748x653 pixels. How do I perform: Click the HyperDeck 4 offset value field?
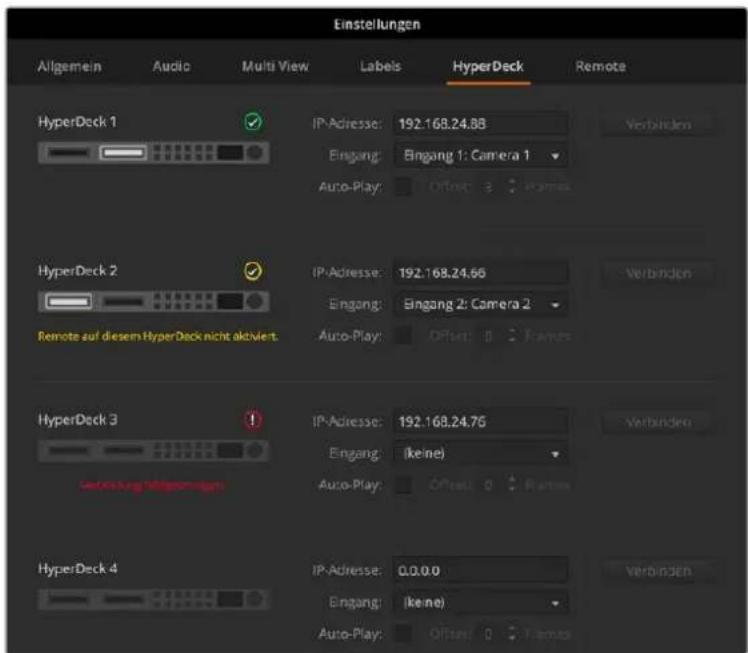[x=488, y=634]
